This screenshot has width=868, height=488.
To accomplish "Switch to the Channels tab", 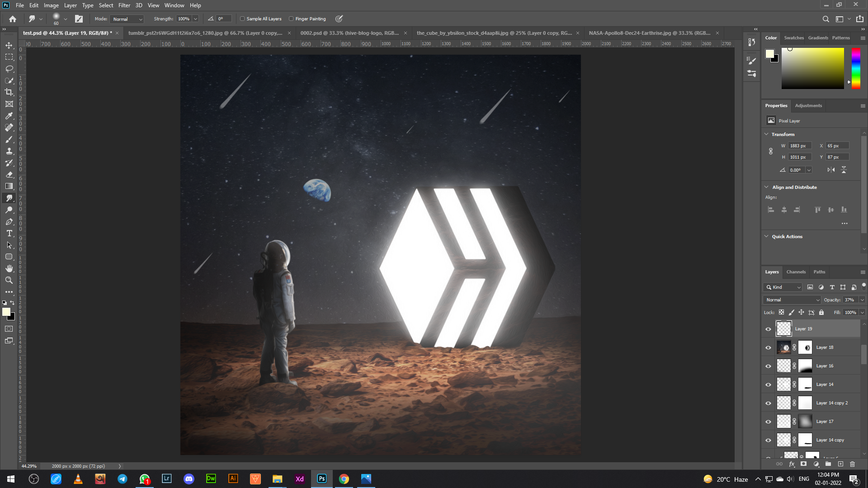I will tap(796, 272).
